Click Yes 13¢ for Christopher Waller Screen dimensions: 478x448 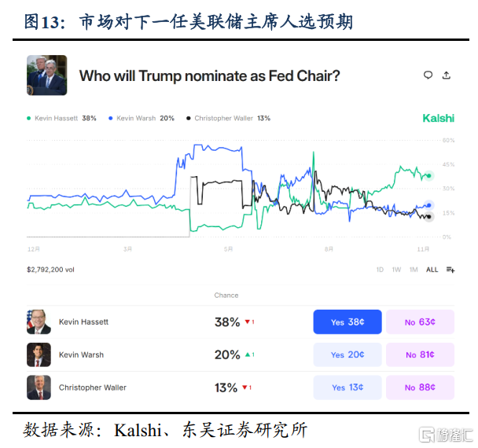tap(347, 387)
